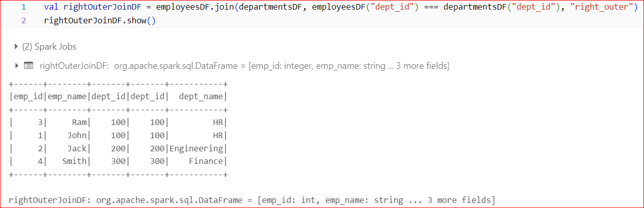Click the dept_name column header in output
Viewport: 644px width, 208px height.
point(202,96)
